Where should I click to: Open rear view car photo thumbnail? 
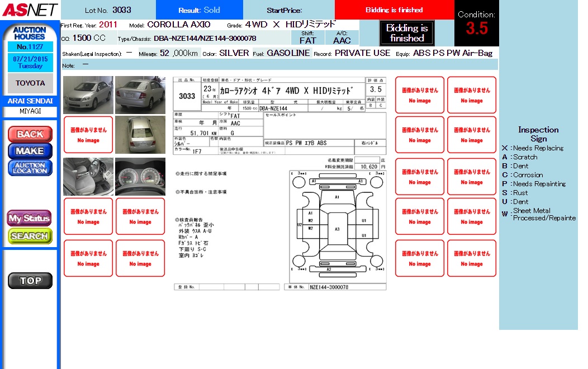(140, 95)
